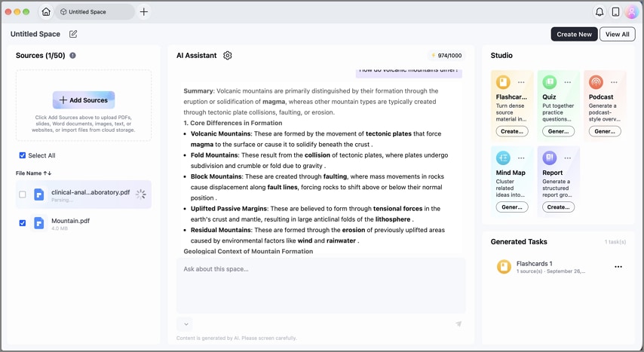Focus the Ask about this space input
The image size is (644, 352).
pos(320,286)
